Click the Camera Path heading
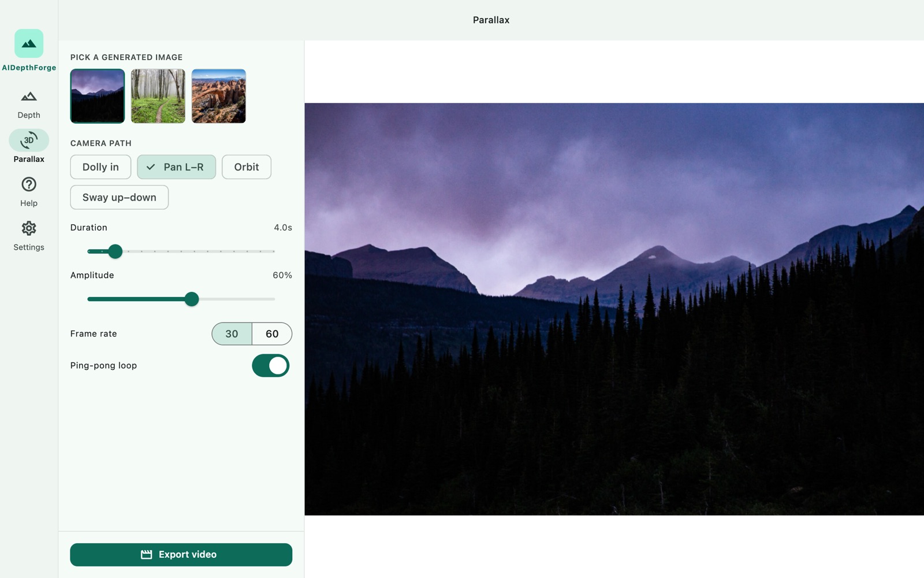This screenshot has width=924, height=578. coord(101,143)
